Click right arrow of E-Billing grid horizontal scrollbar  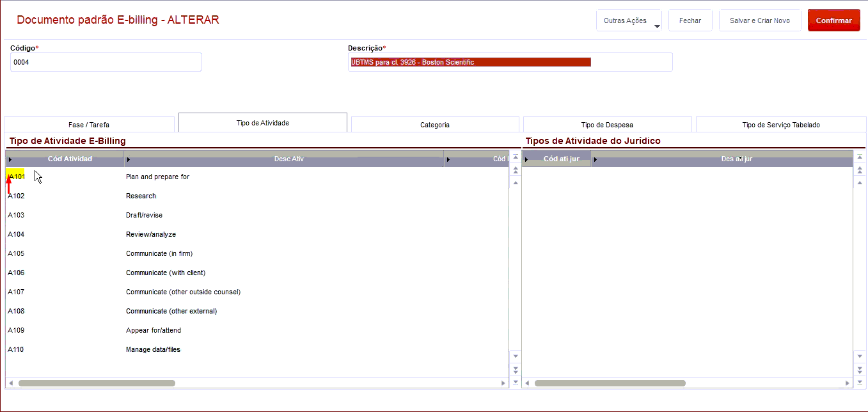[x=503, y=383]
